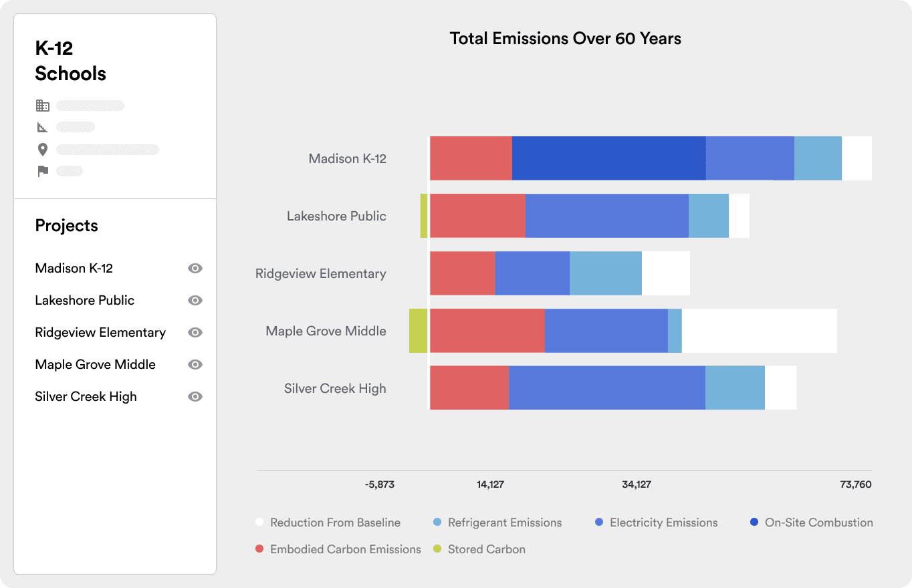912x588 pixels.
Task: Click the area ruler triangle icon
Action: tap(43, 127)
